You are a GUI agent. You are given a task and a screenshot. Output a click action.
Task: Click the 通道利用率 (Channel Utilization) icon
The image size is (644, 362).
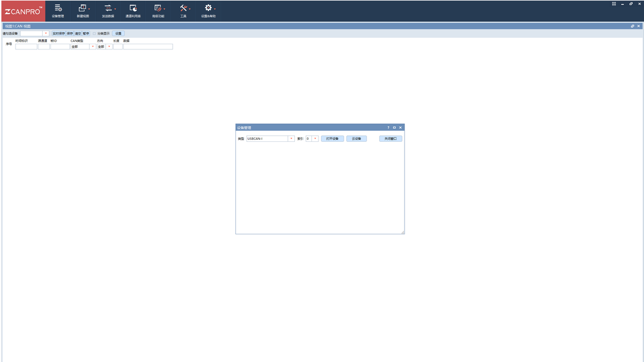click(x=133, y=9)
